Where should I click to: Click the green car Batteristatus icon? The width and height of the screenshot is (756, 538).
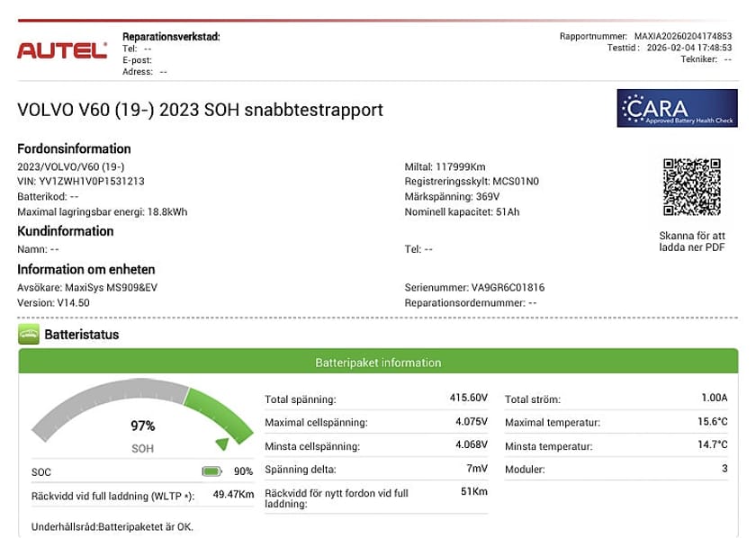click(29, 334)
